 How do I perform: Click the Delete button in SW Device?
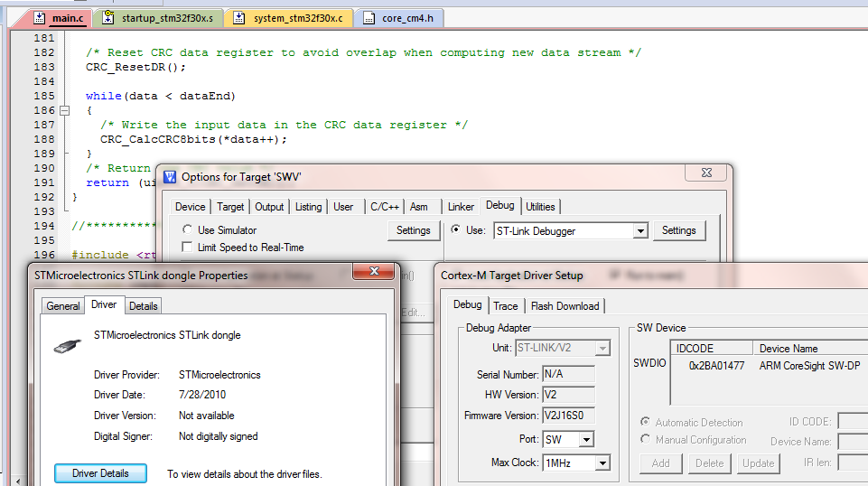click(710, 463)
